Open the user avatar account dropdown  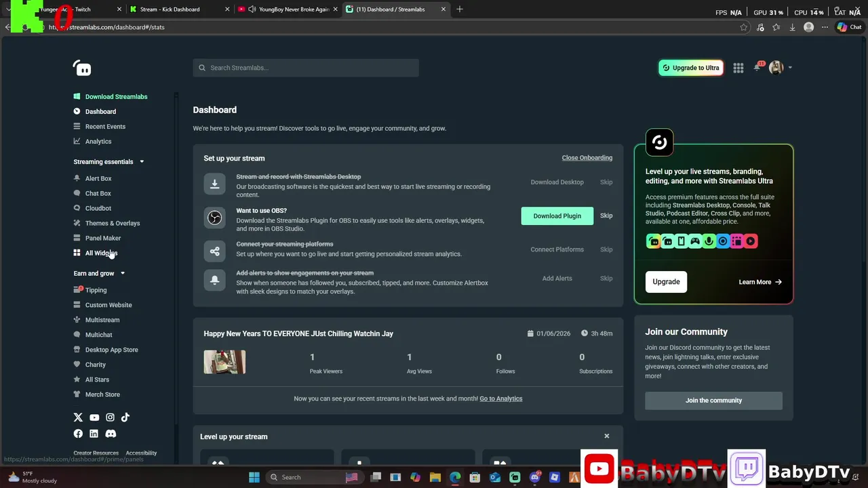pos(780,67)
